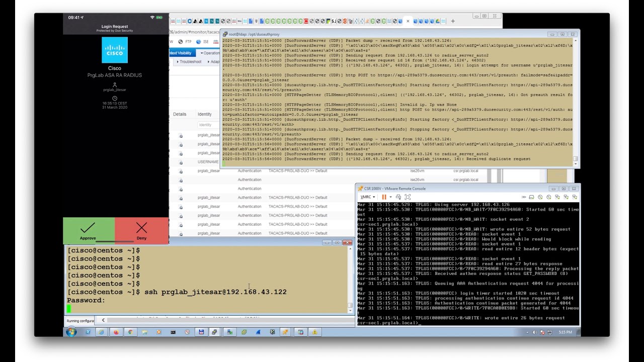
Task: Select the Google Drive browser tab
Action: (438, 21)
